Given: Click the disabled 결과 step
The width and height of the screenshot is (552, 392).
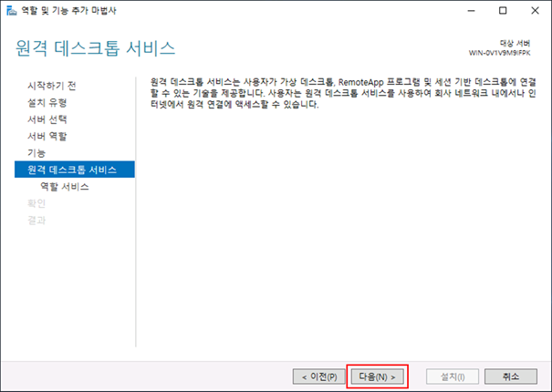Looking at the screenshot, I should 36,221.
